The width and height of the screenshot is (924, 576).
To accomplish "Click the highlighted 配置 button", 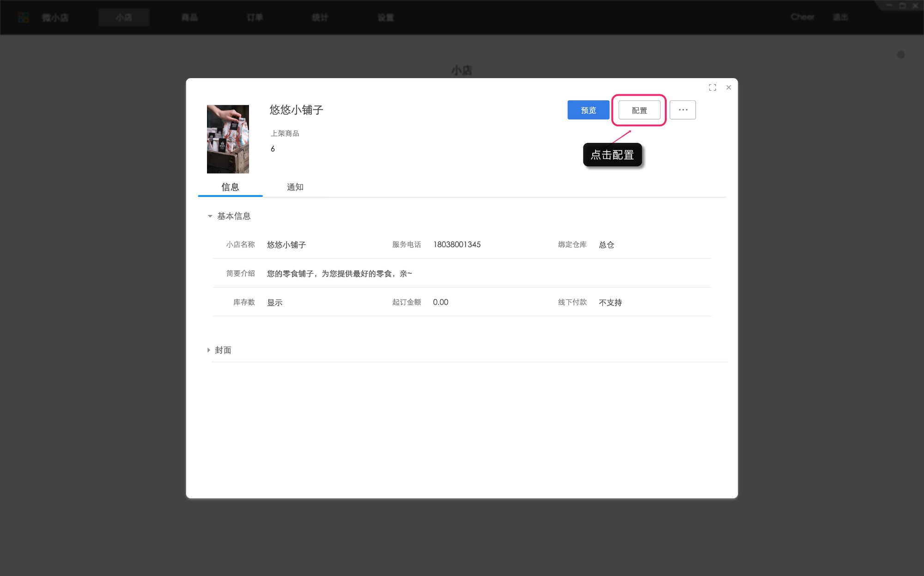I will (638, 110).
